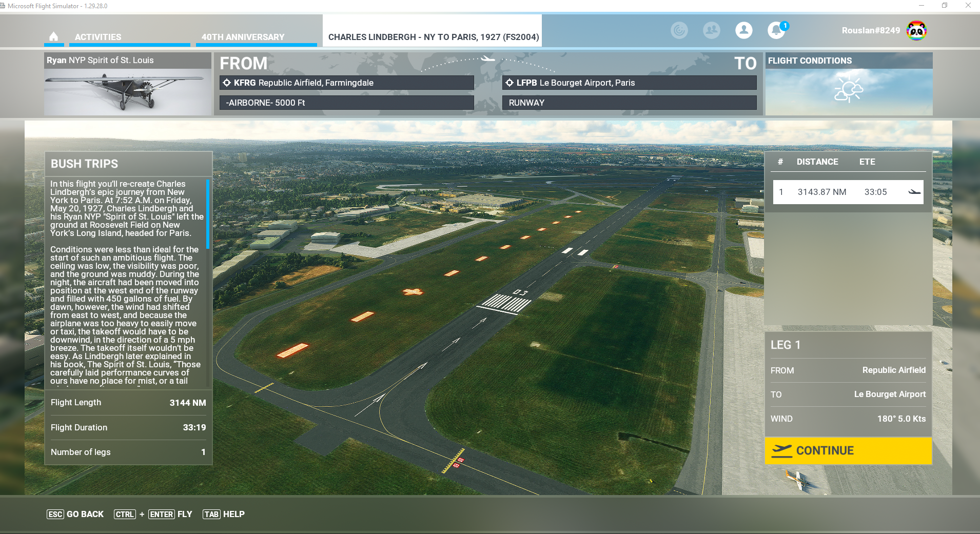Open the profile avatar icon
This screenshot has height=534, width=980.
click(744, 30)
